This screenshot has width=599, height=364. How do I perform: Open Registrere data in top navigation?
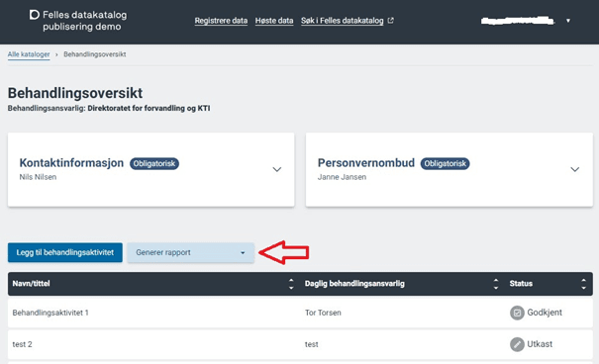[221, 21]
